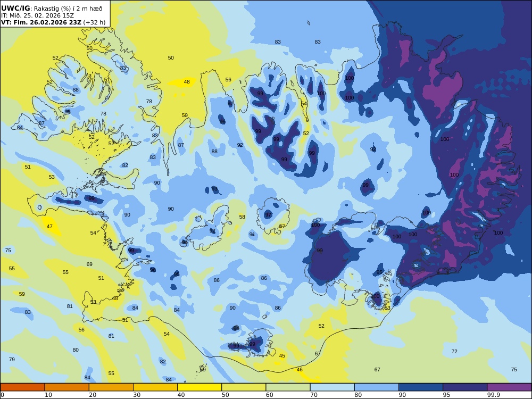The height and width of the screenshot is (399, 532).
Task: Click the map value '58'
Action: coord(242,217)
